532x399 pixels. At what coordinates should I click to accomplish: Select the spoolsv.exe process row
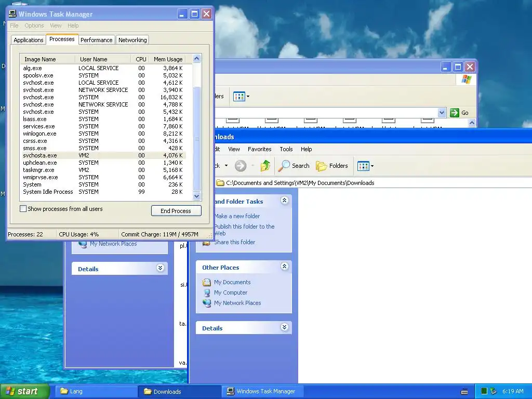point(103,75)
